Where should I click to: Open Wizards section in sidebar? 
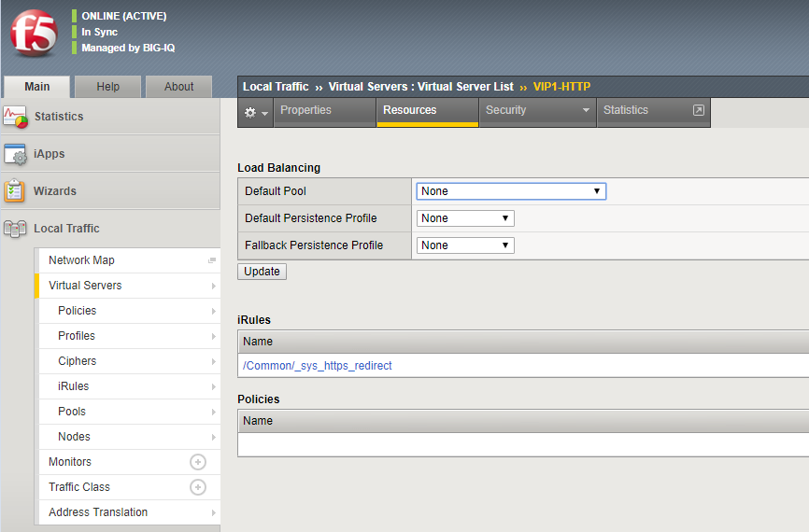[x=110, y=191]
